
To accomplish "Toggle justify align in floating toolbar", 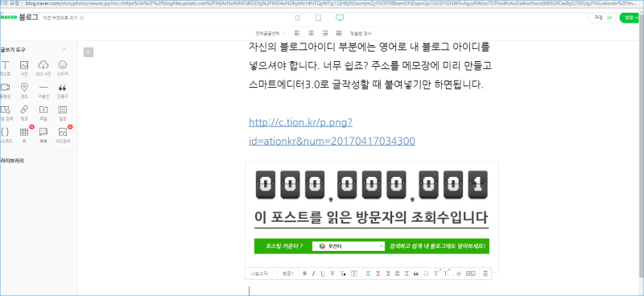I will pyautogui.click(x=397, y=273).
